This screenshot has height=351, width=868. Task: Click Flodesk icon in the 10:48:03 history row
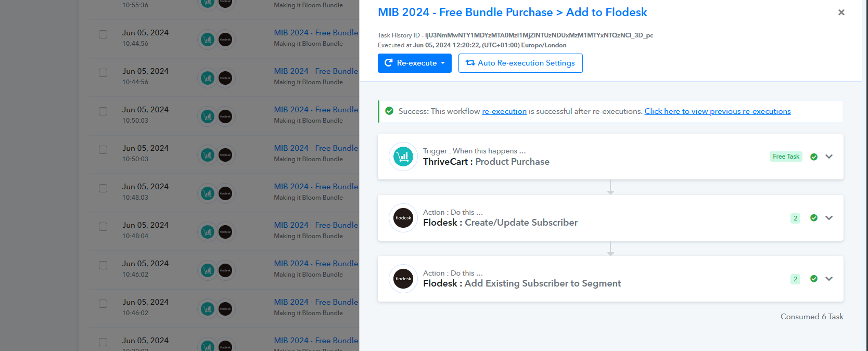[x=225, y=193]
